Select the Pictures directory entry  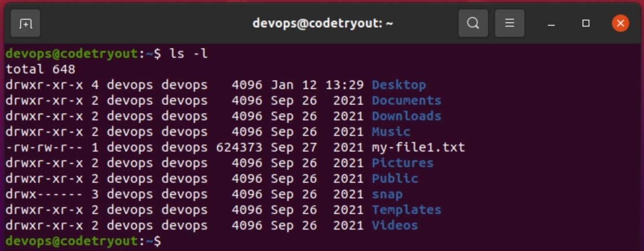403,163
